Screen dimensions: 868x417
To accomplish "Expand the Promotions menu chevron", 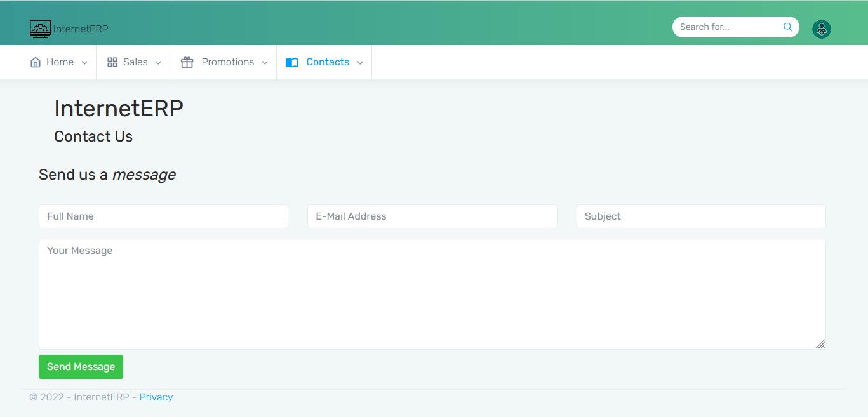I will coord(265,63).
